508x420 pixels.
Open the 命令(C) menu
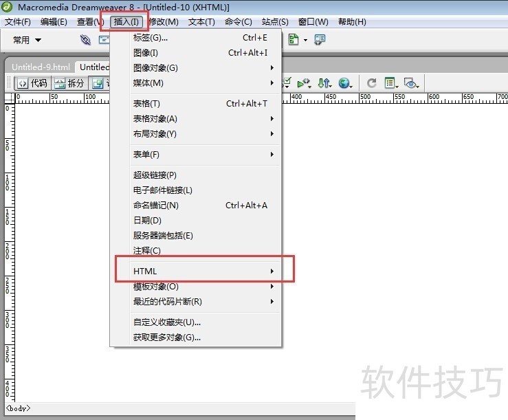coord(238,22)
